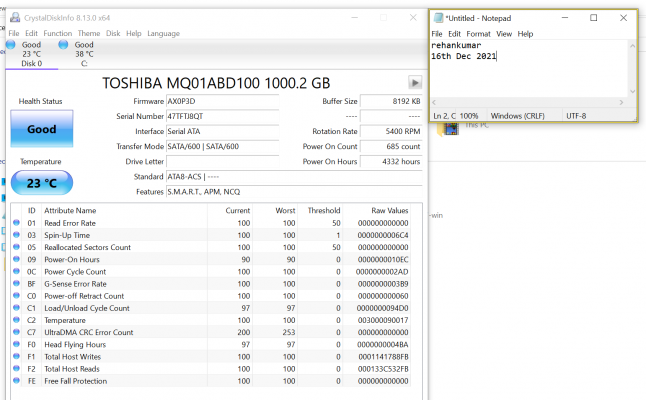The width and height of the screenshot is (646, 400).
Task: Open Notepad Edit menu
Action: click(x=454, y=34)
